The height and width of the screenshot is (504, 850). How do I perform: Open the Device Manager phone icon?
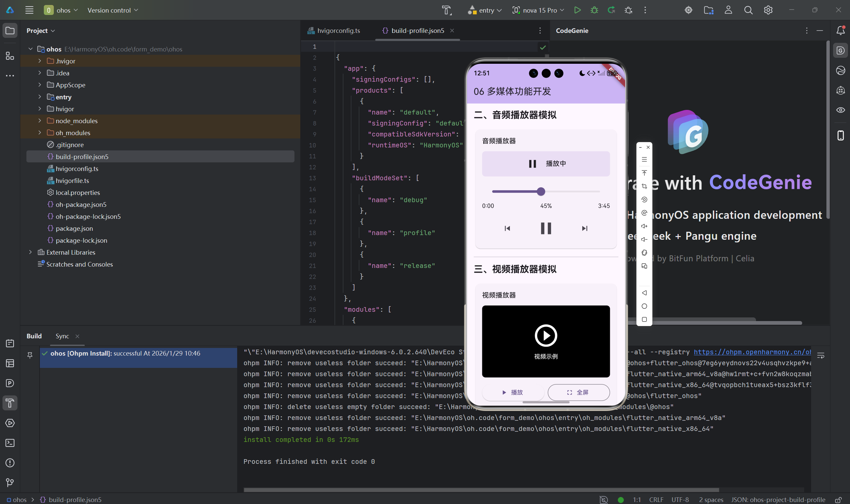tap(840, 135)
